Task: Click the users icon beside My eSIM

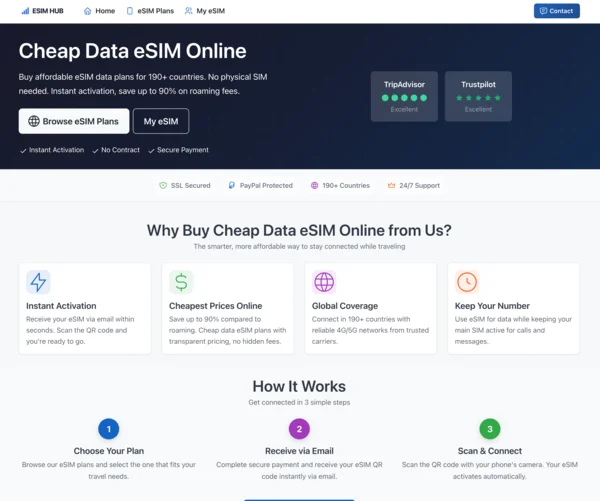Action: click(189, 11)
